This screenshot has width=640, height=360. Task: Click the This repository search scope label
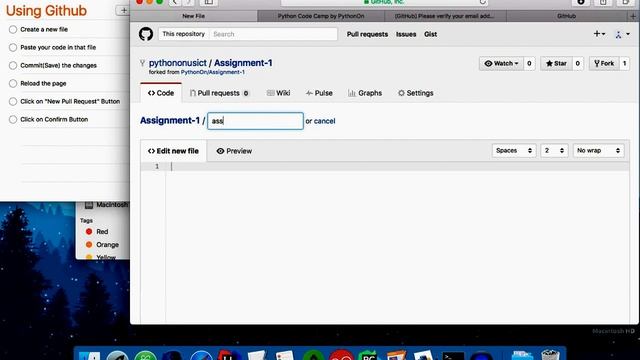pyautogui.click(x=184, y=34)
